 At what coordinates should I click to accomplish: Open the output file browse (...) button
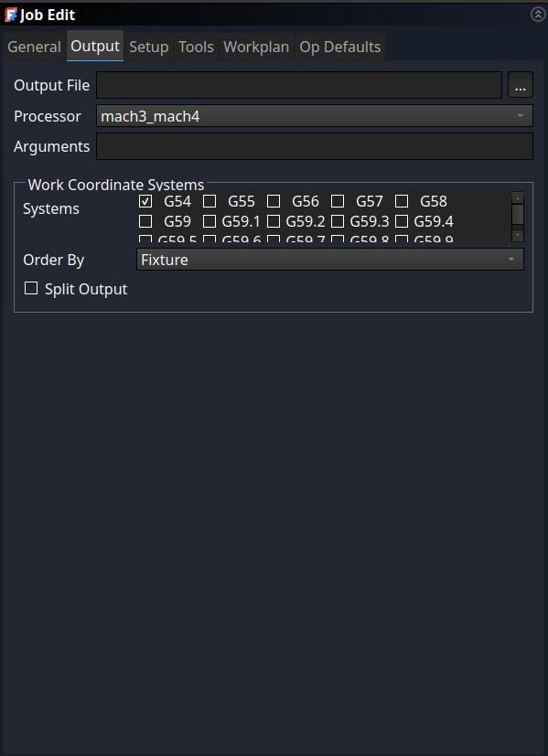coord(520,85)
